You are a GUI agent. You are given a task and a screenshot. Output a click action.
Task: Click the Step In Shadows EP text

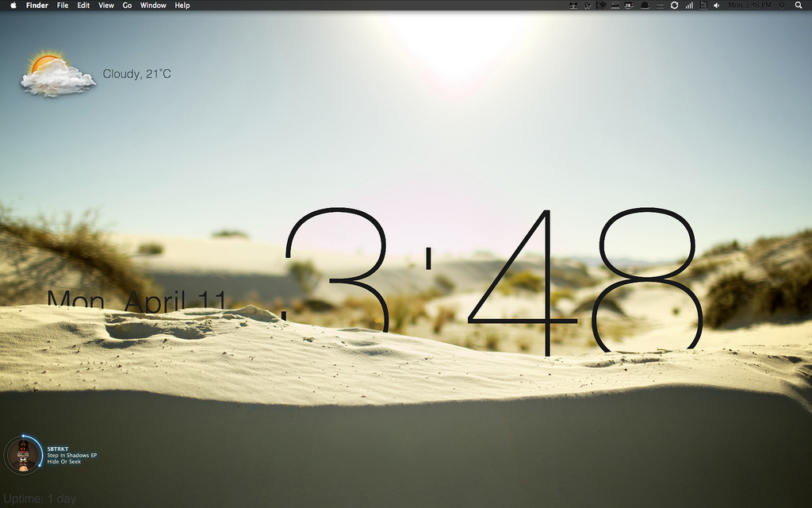click(72, 455)
